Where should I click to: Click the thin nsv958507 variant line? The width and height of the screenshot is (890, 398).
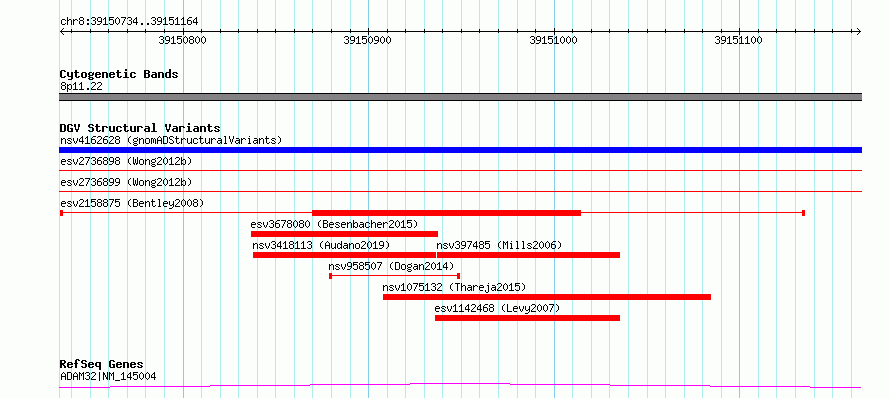click(x=394, y=276)
